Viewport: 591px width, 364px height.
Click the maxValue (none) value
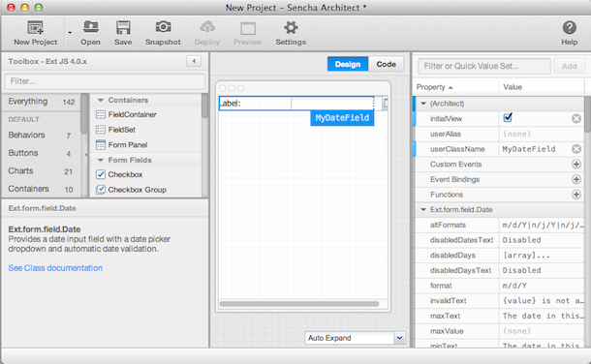(x=542, y=331)
